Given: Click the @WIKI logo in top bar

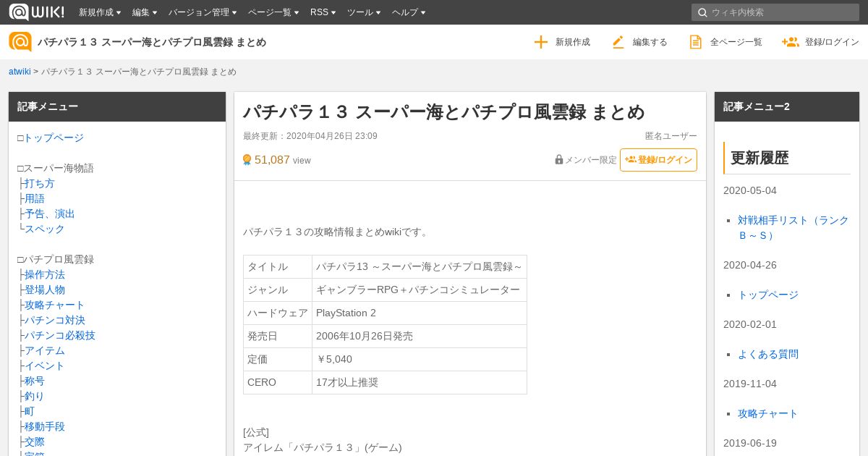Looking at the screenshot, I should (36, 12).
